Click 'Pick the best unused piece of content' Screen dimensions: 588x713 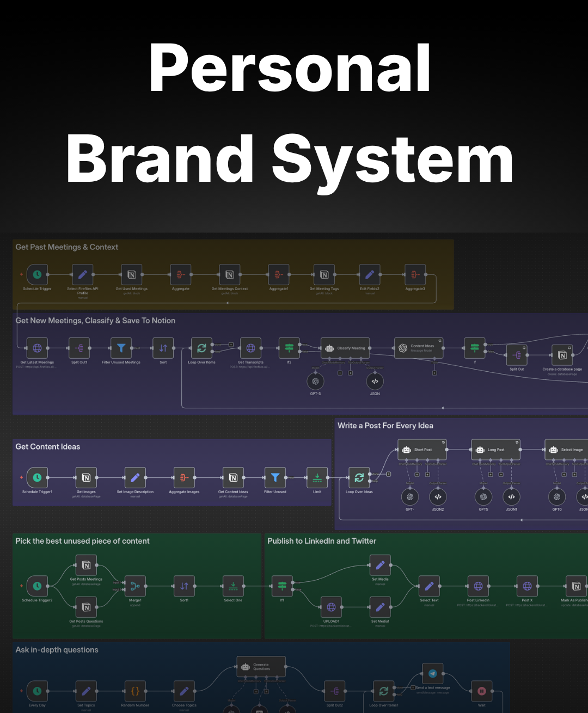point(82,541)
